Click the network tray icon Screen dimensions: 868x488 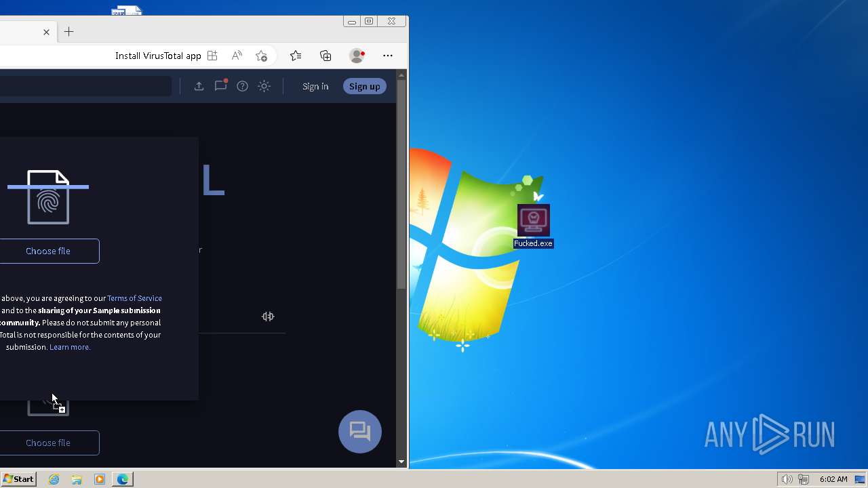pyautogui.click(x=804, y=479)
